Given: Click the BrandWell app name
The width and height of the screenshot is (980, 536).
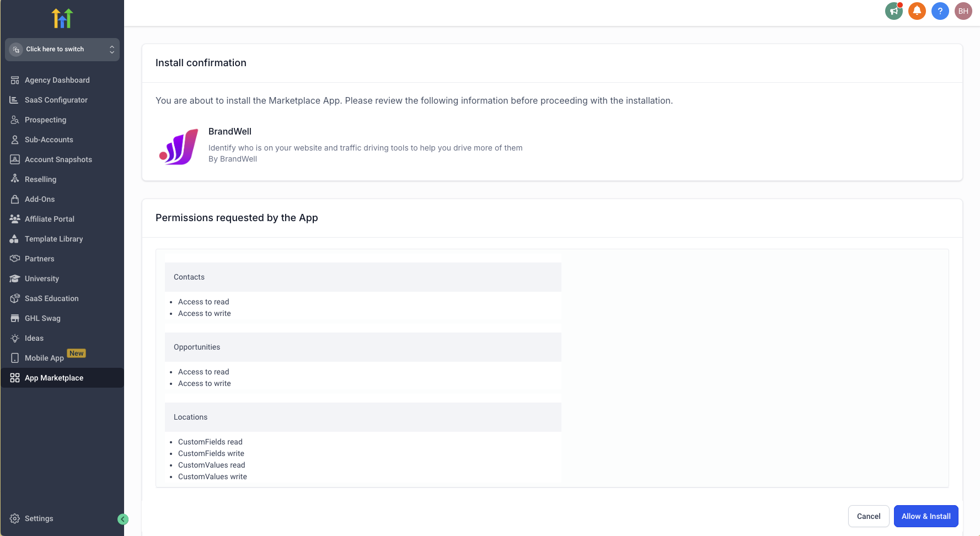Looking at the screenshot, I should [x=230, y=131].
